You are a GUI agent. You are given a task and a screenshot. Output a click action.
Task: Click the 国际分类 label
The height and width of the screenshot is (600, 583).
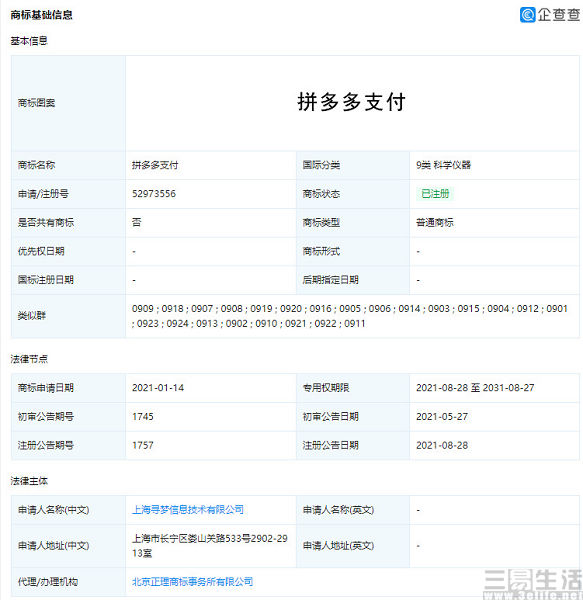click(x=321, y=165)
